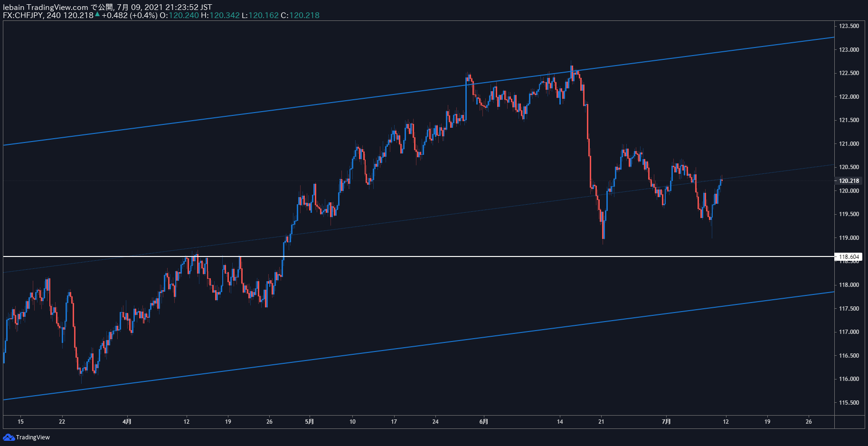The width and height of the screenshot is (868, 446).
Task: Click the close value C:120.218
Action: 300,15
